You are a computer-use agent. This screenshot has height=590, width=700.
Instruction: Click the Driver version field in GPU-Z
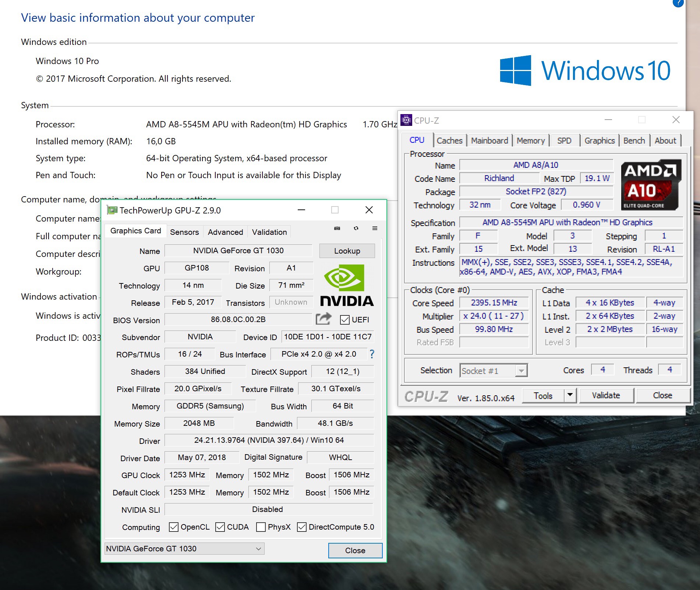point(269,440)
